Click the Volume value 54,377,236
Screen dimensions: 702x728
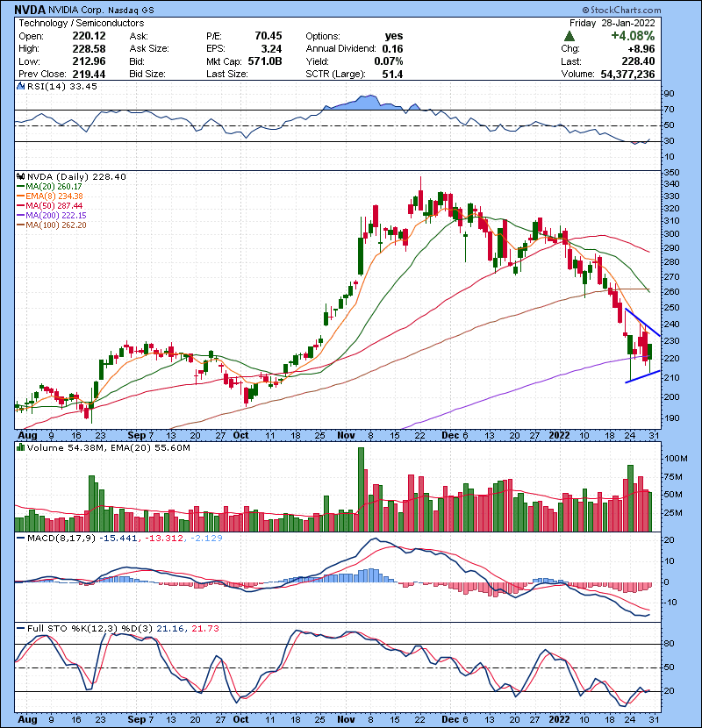(x=627, y=74)
